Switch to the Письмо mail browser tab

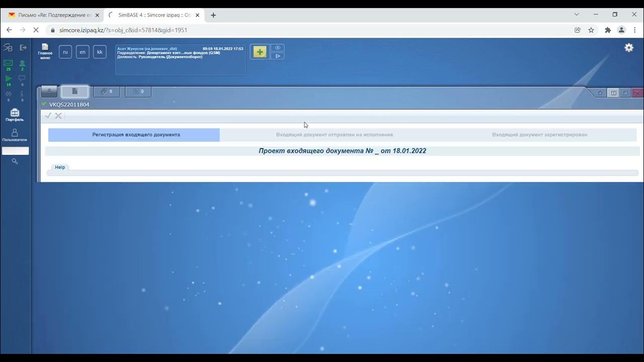coord(54,15)
